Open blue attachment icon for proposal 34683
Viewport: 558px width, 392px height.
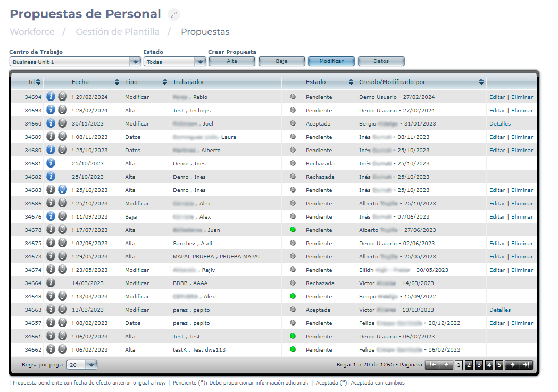[62, 190]
